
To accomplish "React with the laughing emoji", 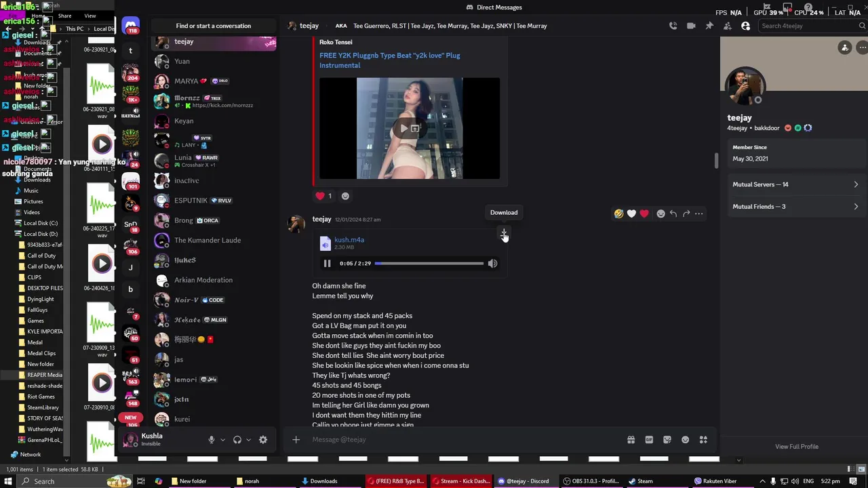I will coord(618,213).
